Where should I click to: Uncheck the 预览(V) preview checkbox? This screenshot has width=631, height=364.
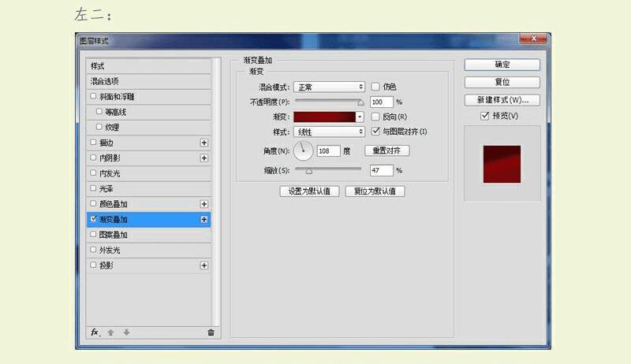click(485, 116)
